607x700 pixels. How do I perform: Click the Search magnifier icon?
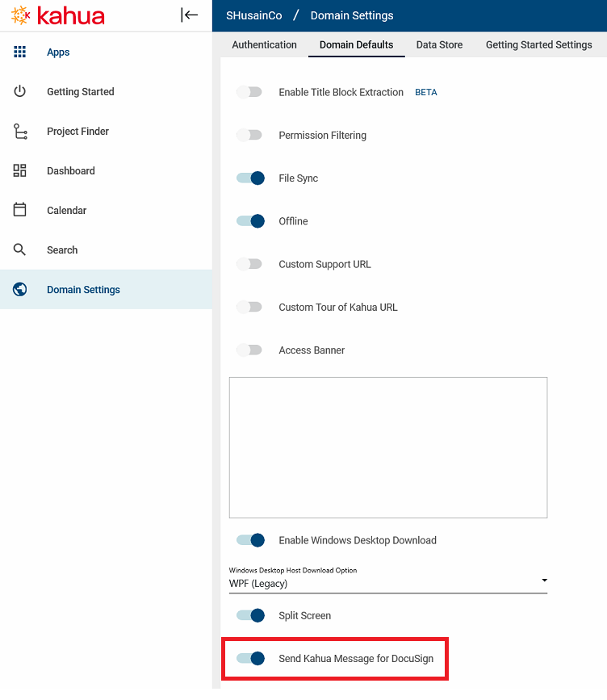(x=20, y=250)
